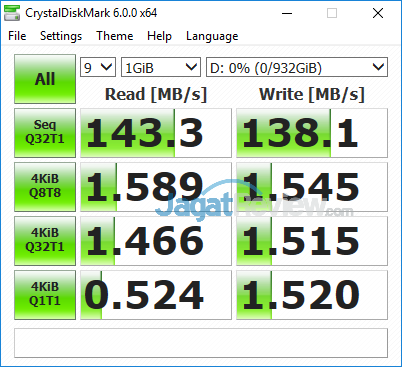The image size is (402, 367).
Task: Run all benchmarks with the All button
Action: tap(45, 79)
